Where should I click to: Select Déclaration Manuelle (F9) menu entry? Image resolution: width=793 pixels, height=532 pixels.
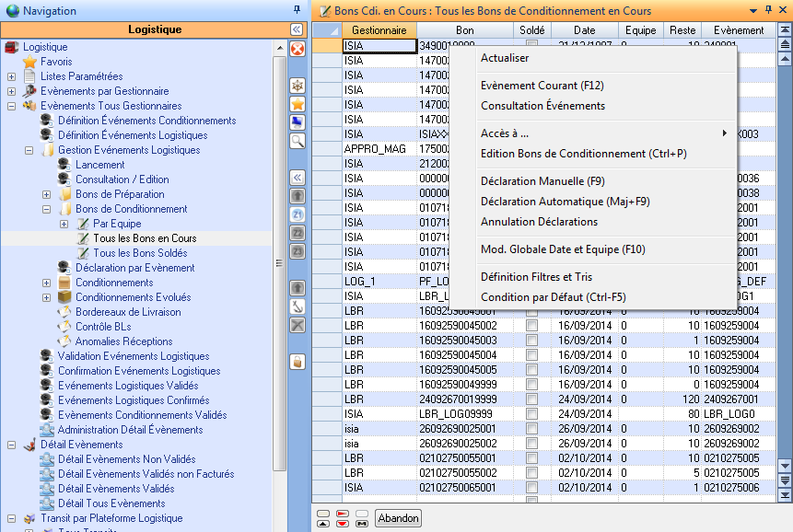542,181
